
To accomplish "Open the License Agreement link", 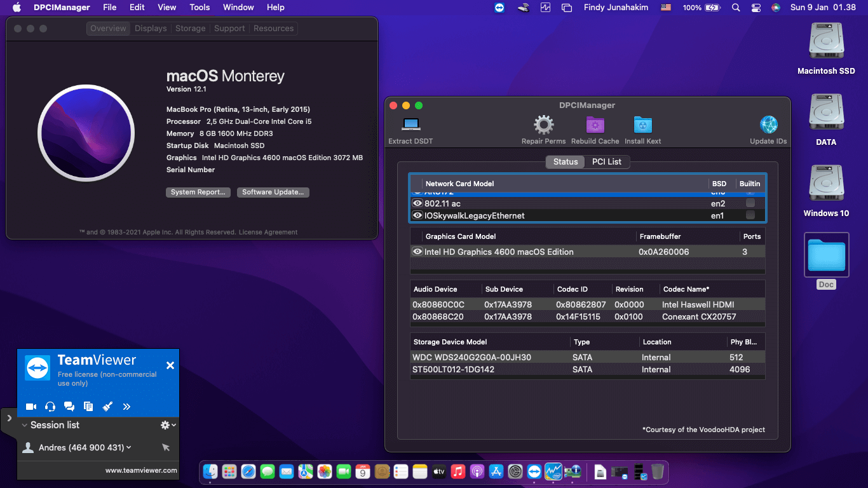I will [268, 233].
